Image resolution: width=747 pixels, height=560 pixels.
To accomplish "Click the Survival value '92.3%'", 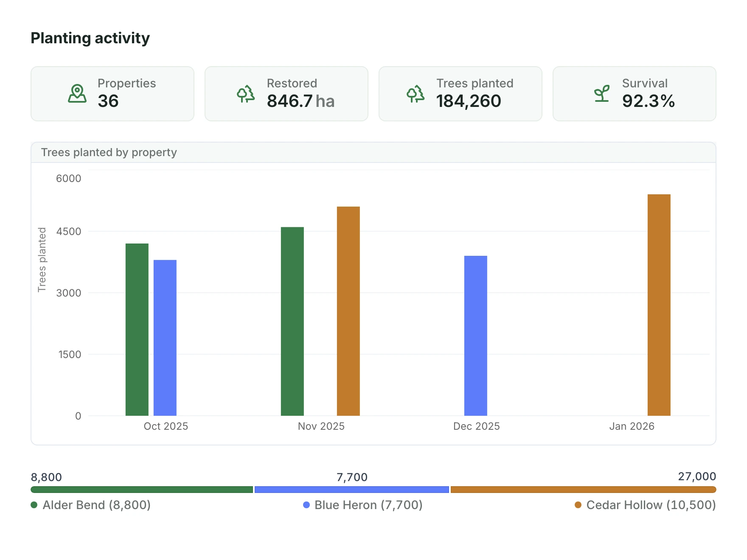I will [x=649, y=101].
